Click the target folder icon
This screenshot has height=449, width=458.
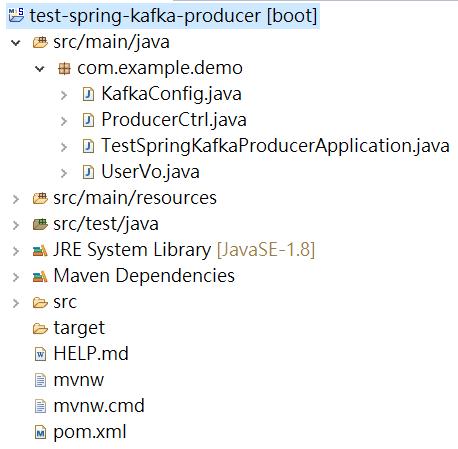point(40,329)
